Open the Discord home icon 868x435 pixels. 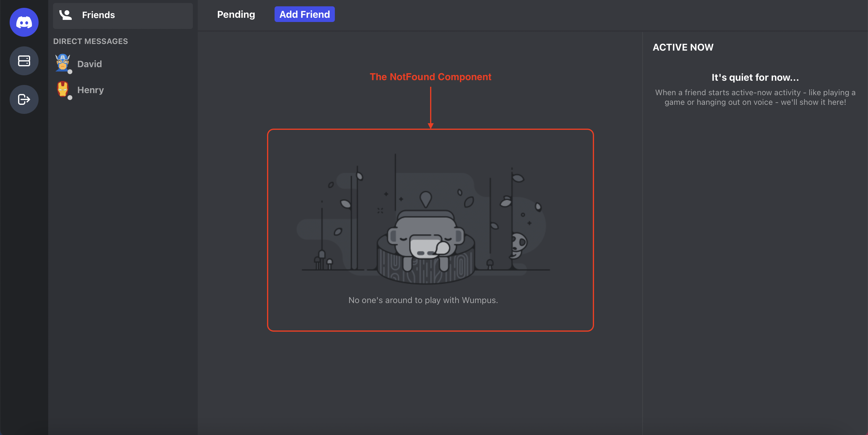(24, 22)
